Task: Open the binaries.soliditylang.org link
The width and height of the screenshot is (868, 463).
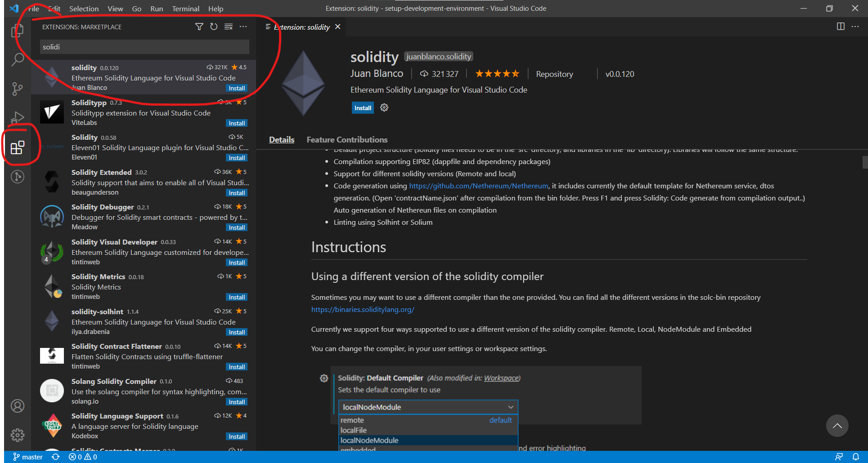Action: click(x=363, y=309)
